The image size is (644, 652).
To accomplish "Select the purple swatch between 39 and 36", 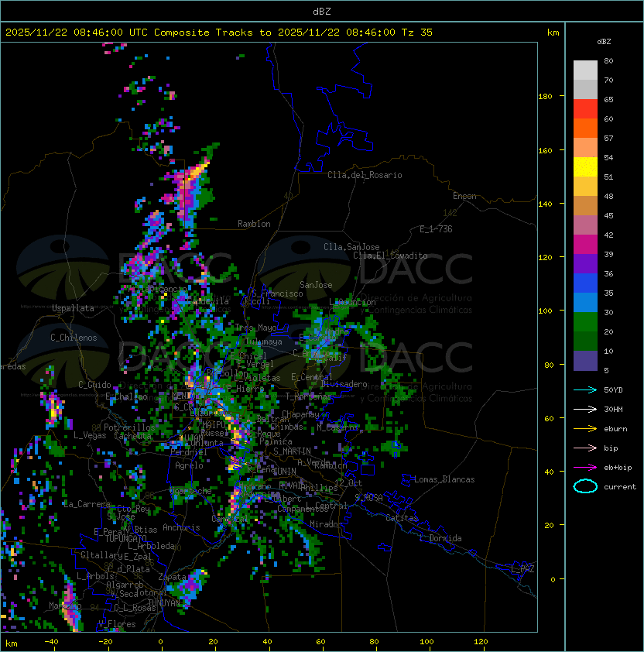I will (585, 263).
